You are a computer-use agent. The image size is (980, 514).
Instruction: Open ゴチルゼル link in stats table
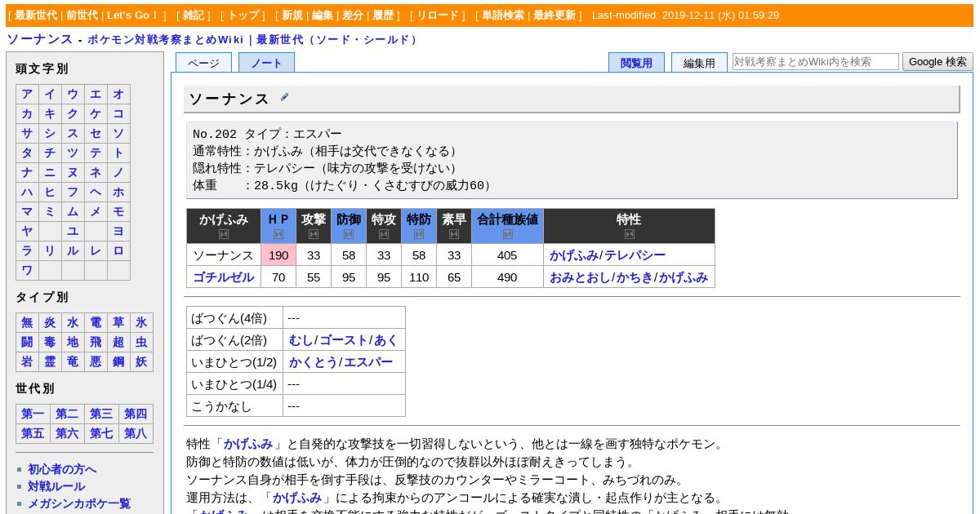tap(223, 277)
